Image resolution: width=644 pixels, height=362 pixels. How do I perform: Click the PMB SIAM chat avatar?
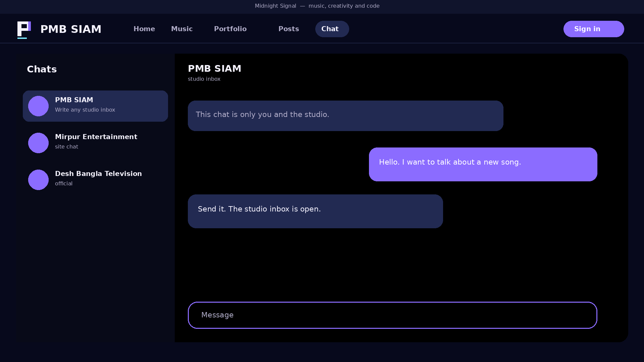coord(38,106)
